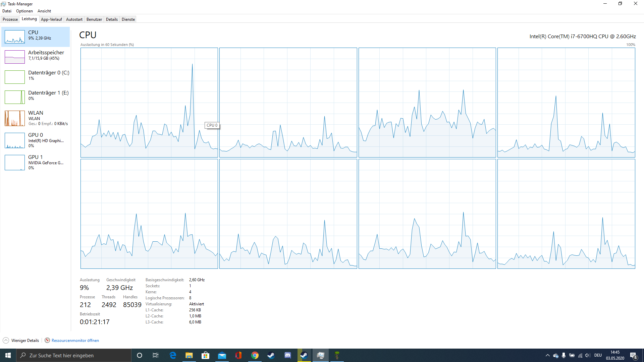This screenshot has width=644, height=362.
Task: Open Google Chrome from the taskbar
Action: coord(255,355)
